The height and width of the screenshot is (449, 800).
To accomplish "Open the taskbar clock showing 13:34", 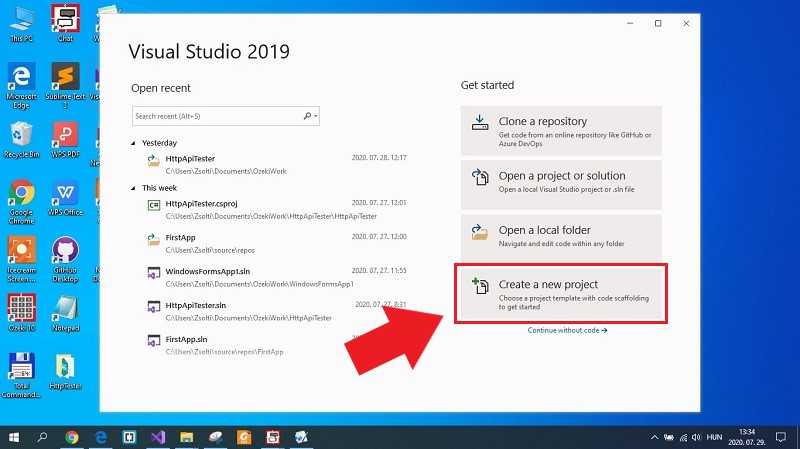I will pyautogui.click(x=746, y=437).
